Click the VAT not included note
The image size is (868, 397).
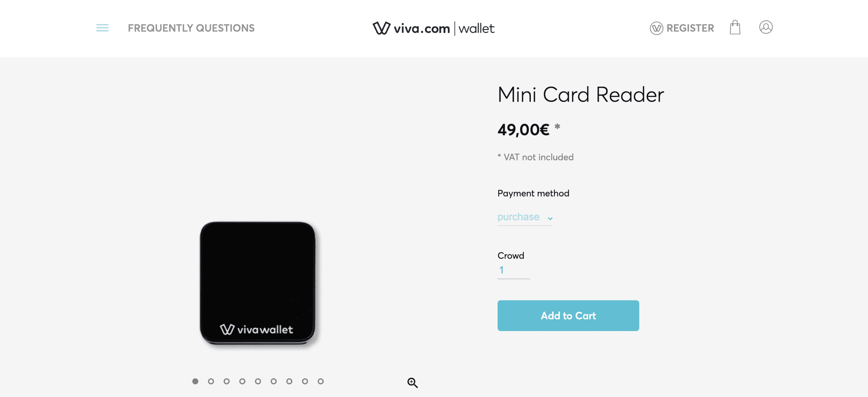(x=535, y=157)
